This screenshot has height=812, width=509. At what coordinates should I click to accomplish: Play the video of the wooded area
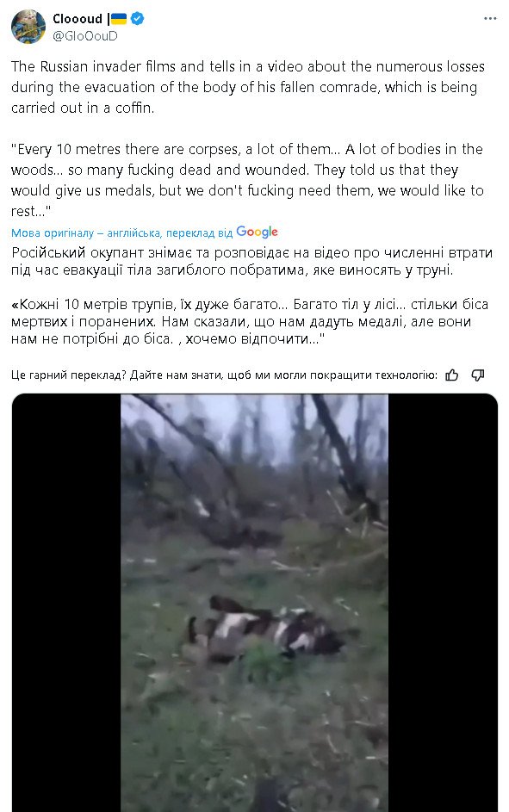tap(254, 603)
